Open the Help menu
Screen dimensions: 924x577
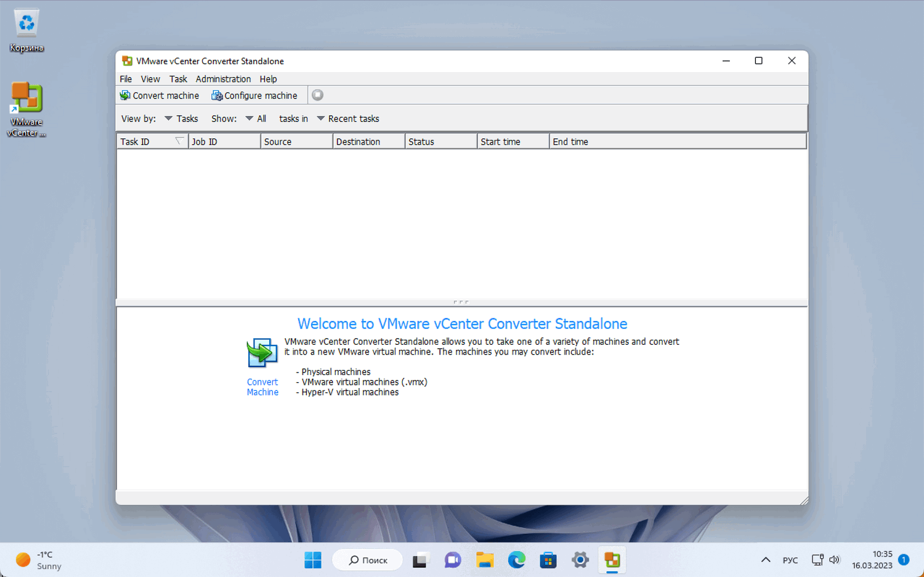click(268, 79)
